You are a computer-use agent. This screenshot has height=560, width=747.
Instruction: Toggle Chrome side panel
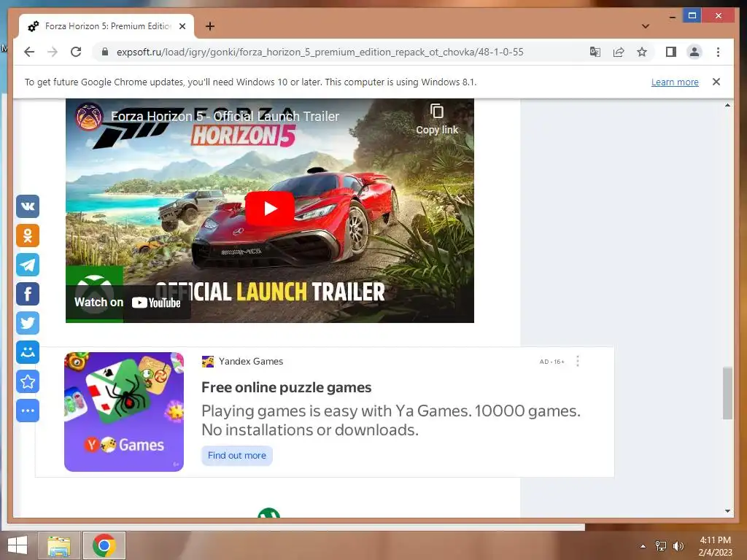671,52
